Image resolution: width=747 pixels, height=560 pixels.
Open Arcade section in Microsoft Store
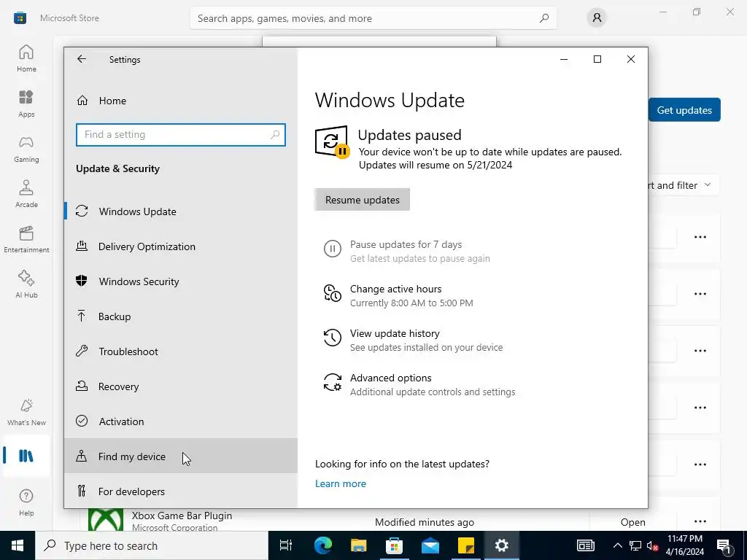(26, 194)
